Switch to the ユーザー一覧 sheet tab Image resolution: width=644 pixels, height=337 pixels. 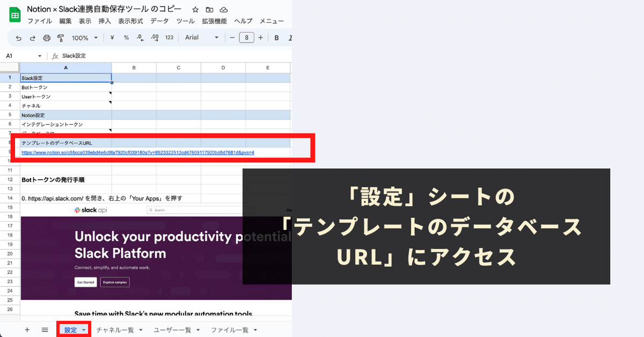[172, 330]
